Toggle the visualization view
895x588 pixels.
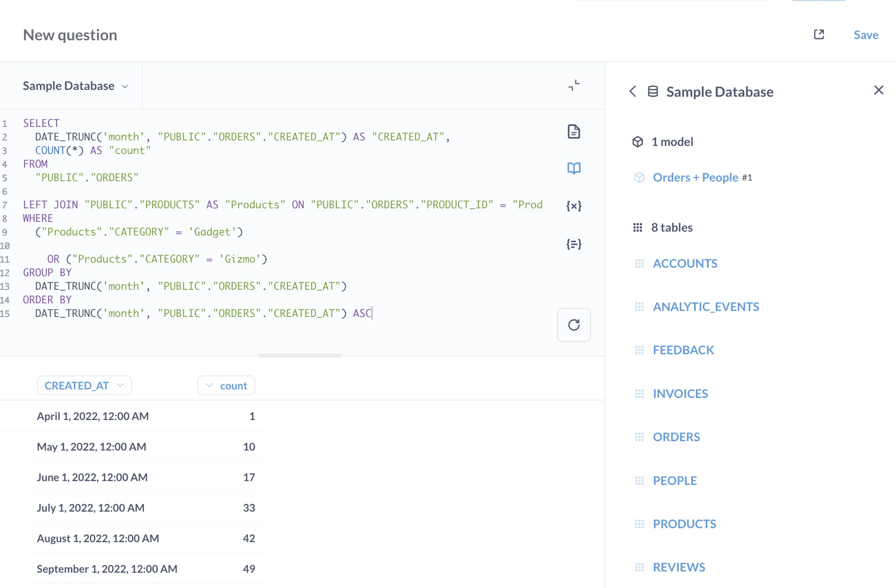click(574, 85)
